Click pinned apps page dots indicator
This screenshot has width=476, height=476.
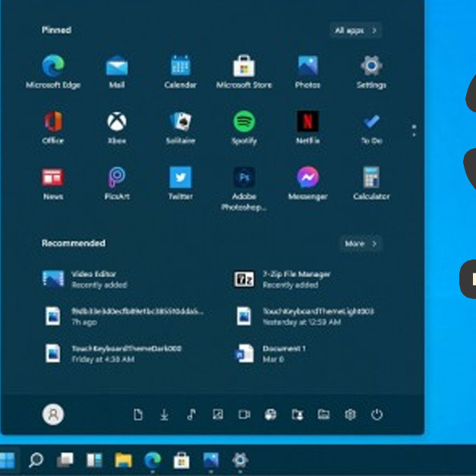[414, 131]
